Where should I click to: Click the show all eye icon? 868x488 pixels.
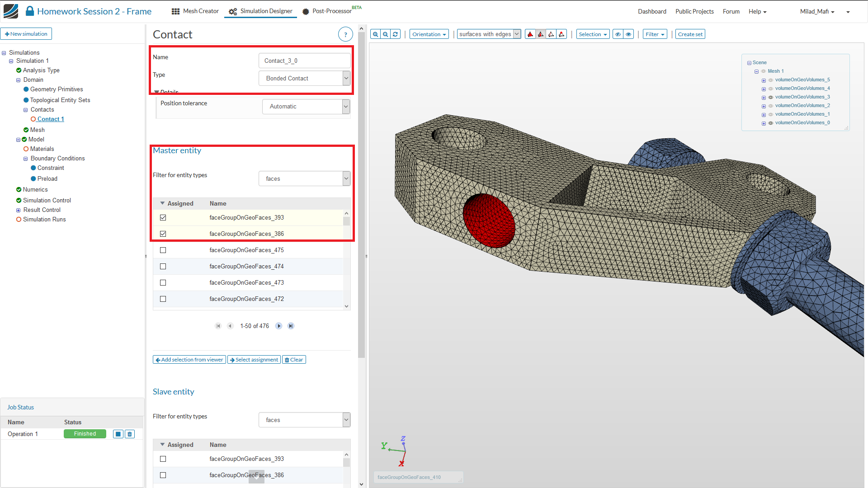click(628, 34)
